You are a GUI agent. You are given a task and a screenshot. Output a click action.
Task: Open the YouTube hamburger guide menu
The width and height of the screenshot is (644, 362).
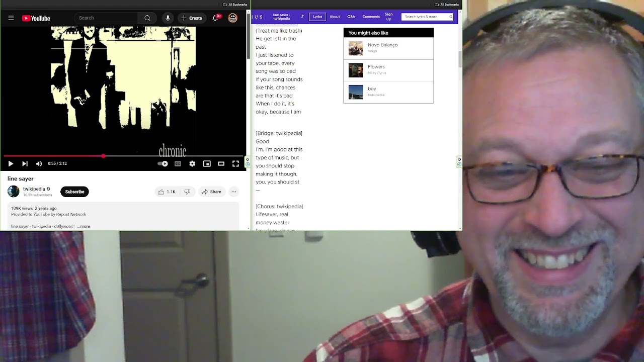[11, 18]
